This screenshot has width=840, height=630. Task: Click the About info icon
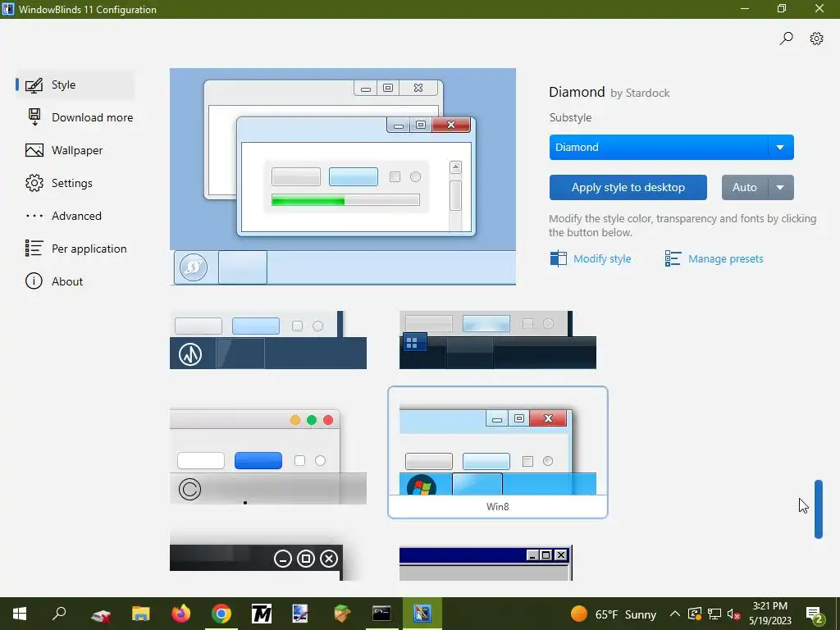point(34,281)
